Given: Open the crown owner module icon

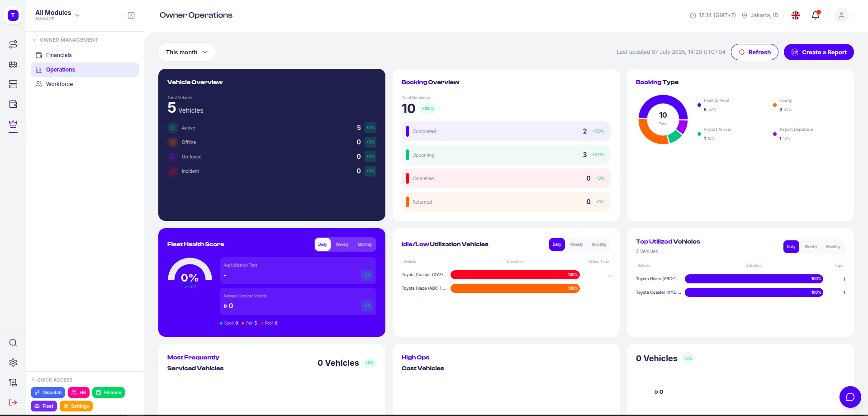Looking at the screenshot, I should (13, 124).
